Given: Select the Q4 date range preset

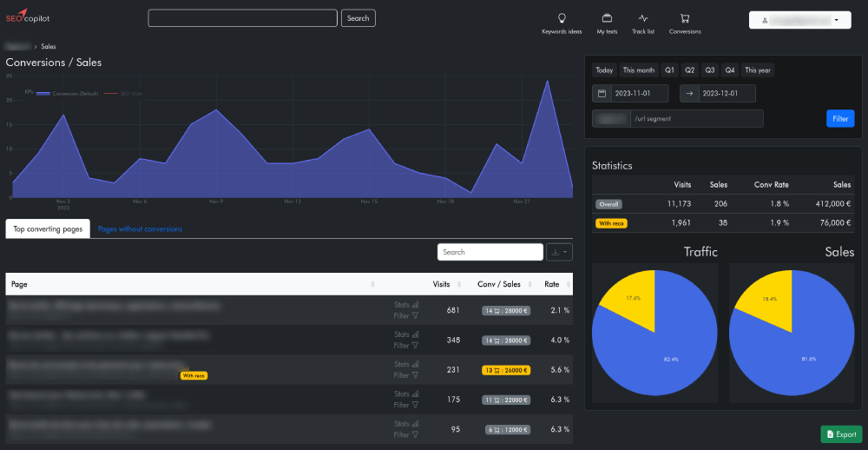Looking at the screenshot, I should (730, 70).
